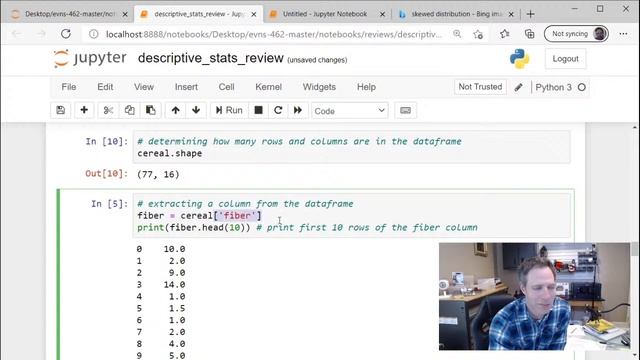
Task: Close the skewed distribution Bing tab
Action: 511,14
